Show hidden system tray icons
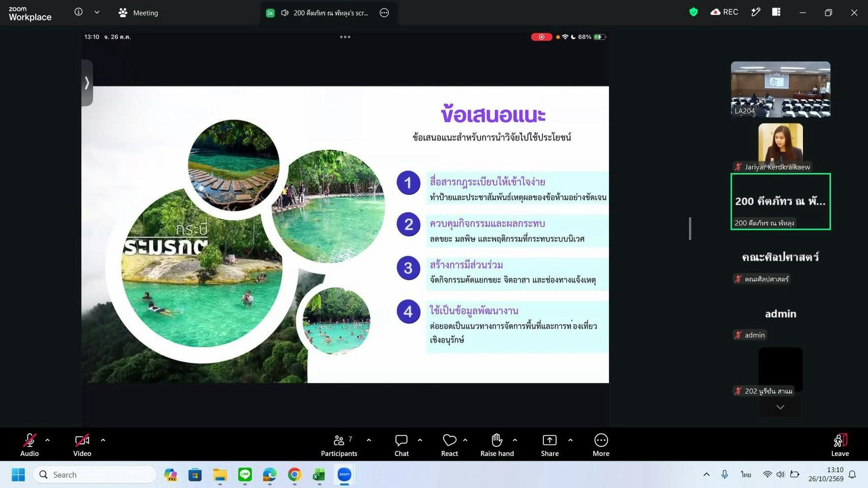Screen dimensions: 868x488 [x=706, y=475]
